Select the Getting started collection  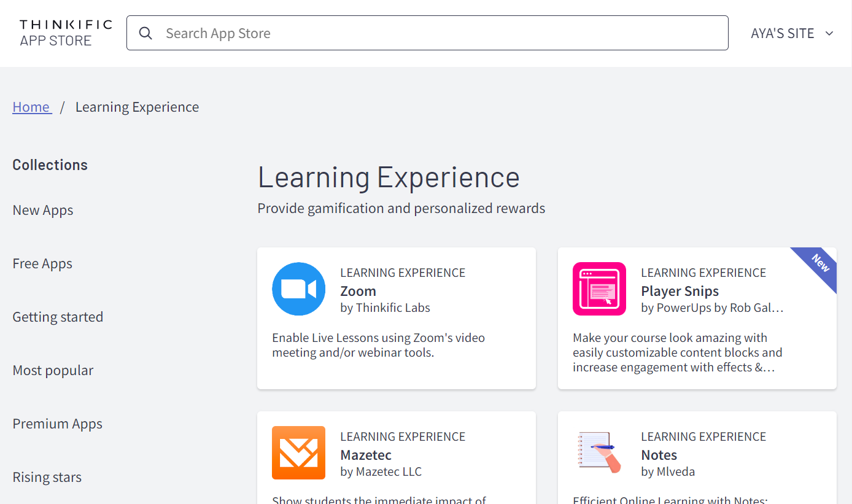(x=58, y=317)
